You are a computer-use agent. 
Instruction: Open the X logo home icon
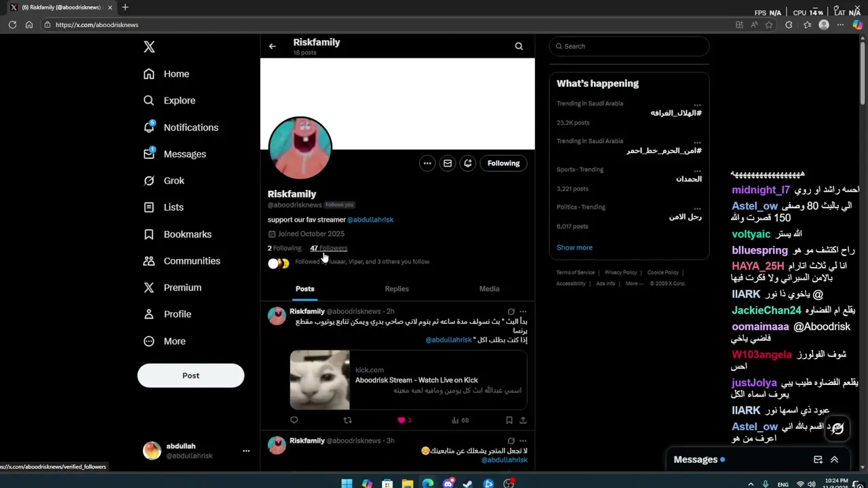(x=149, y=47)
